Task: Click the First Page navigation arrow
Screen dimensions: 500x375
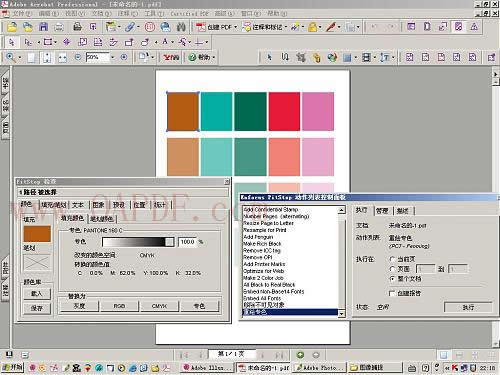Action: point(184,355)
